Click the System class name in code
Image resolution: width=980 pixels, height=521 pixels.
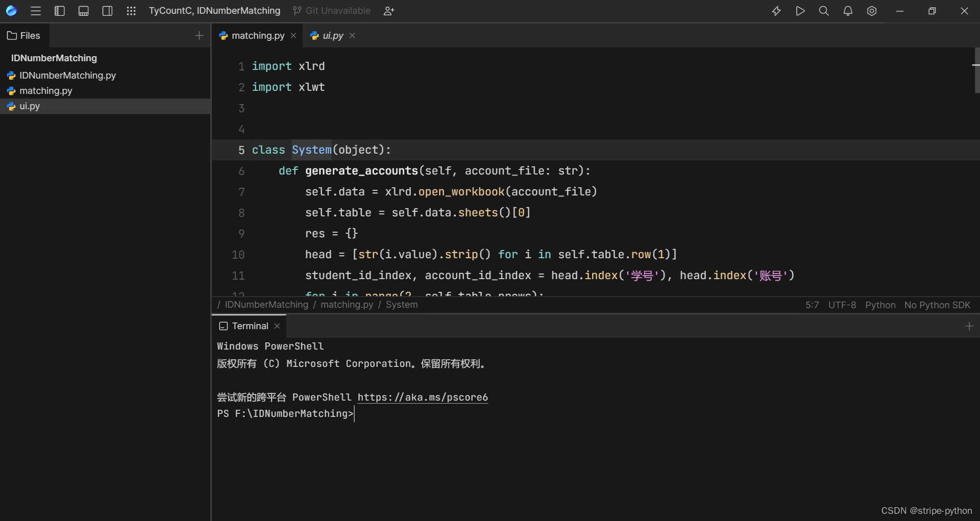(312, 150)
